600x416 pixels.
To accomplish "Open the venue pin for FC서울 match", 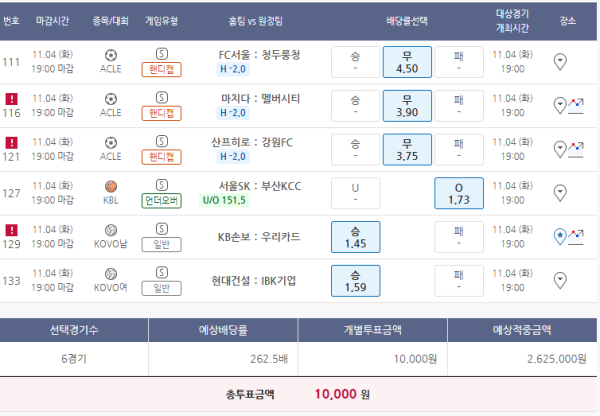I will (x=560, y=62).
